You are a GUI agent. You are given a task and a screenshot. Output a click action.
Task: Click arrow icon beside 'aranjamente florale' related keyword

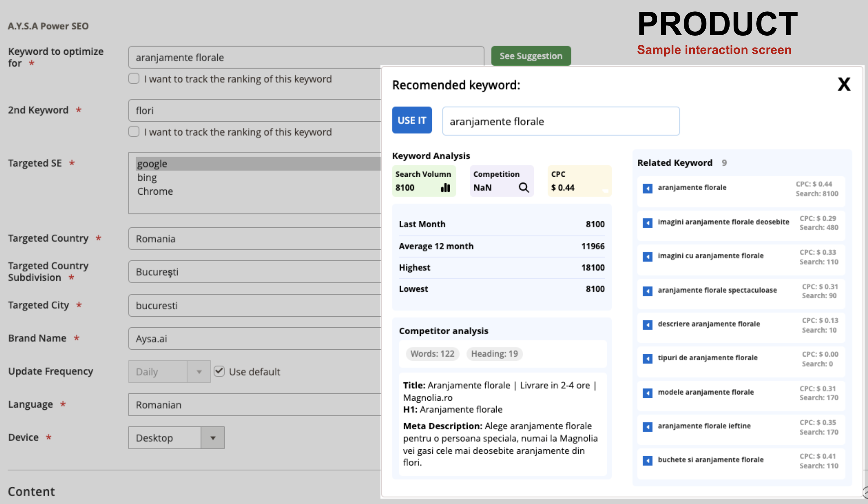pos(647,188)
